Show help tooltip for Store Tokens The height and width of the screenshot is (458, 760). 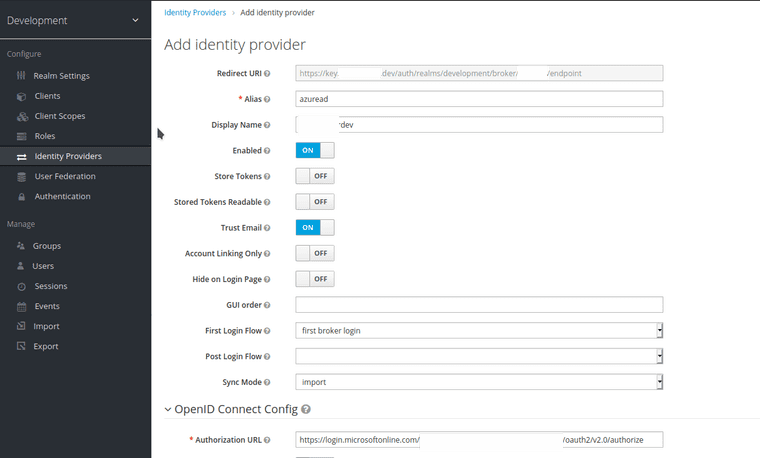[x=267, y=176]
